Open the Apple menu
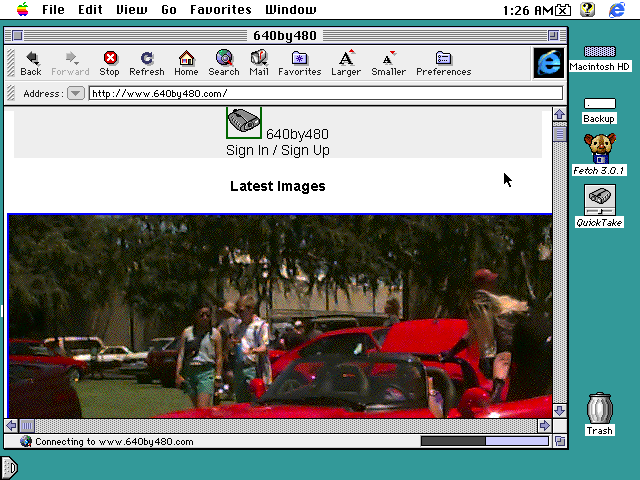 22,9
